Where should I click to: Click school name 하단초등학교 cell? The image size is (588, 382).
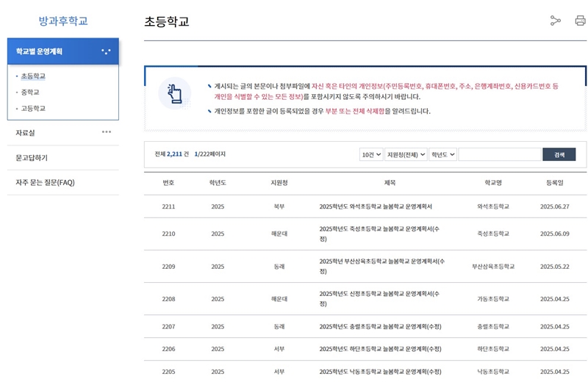pos(492,349)
